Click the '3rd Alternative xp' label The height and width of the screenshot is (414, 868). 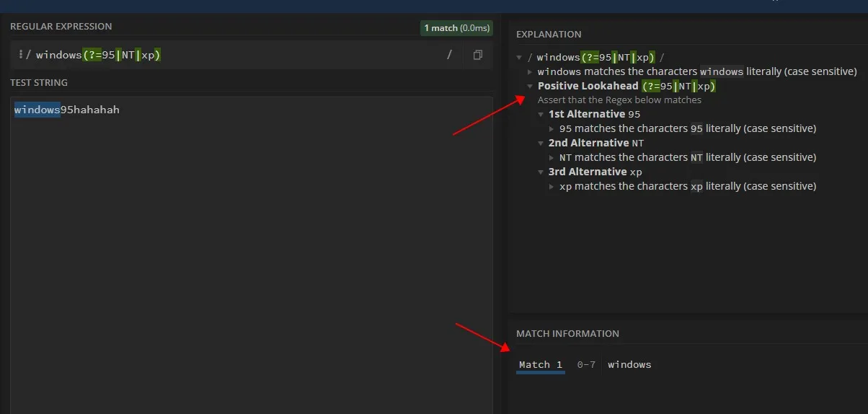click(595, 172)
